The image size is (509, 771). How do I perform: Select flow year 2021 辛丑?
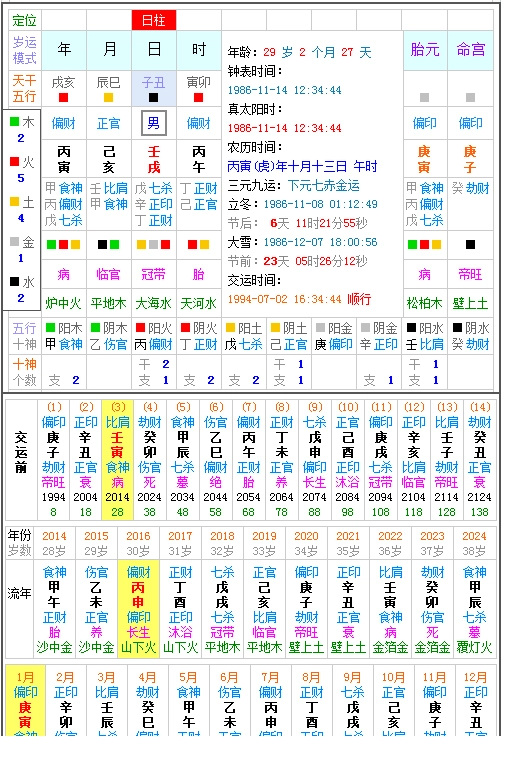348,609
